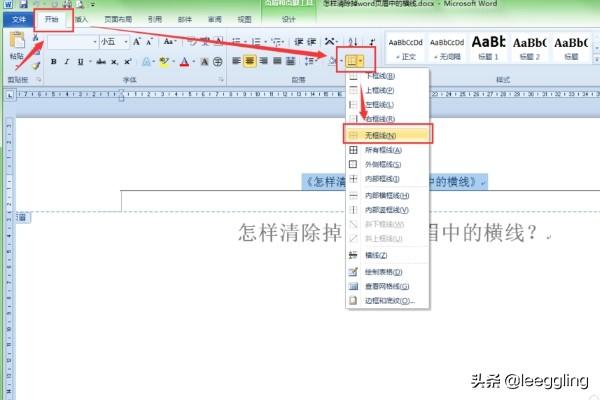Click the Bullets list icon
The height and width of the screenshot is (400, 600).
236,42
